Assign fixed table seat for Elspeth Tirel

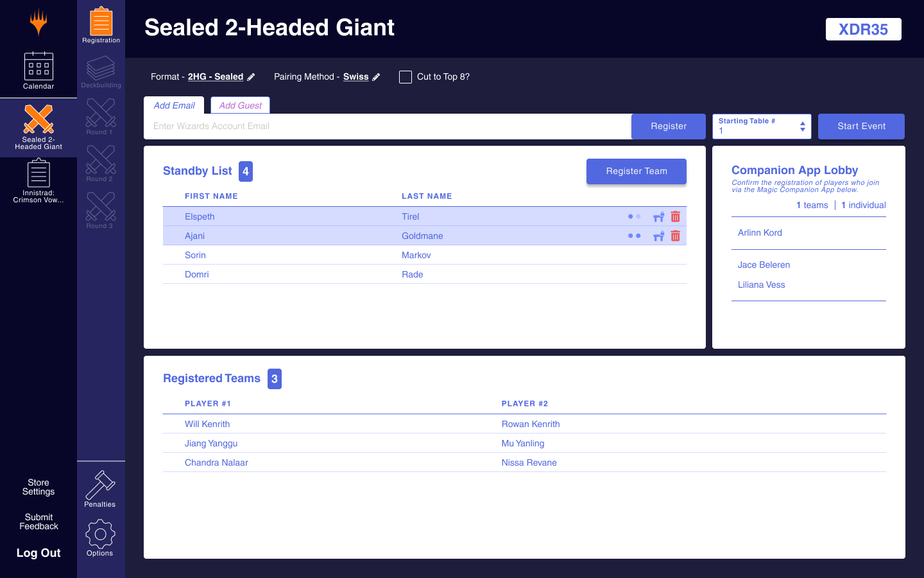(x=658, y=217)
